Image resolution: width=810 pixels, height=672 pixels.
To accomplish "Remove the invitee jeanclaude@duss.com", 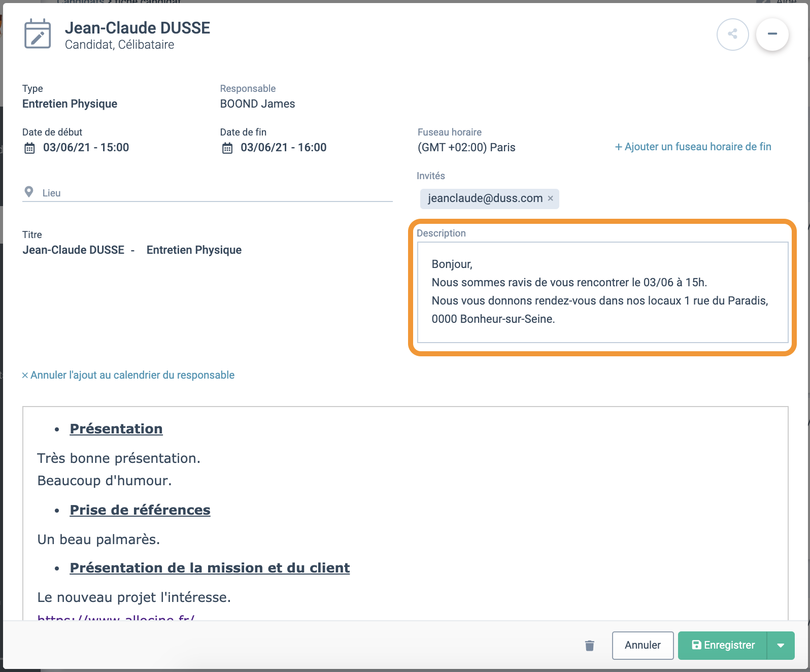I will [x=550, y=198].
